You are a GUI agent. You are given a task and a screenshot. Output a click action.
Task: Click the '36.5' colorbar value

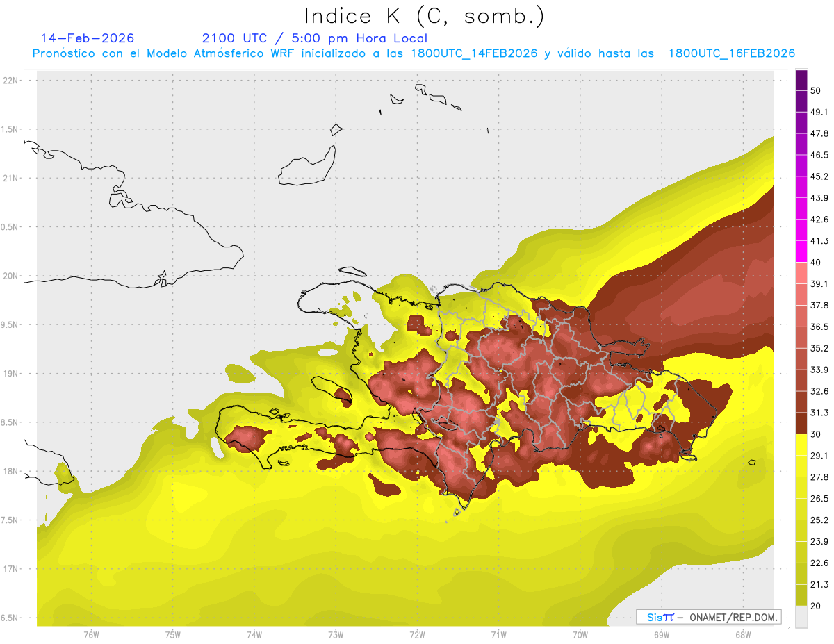tap(819, 327)
